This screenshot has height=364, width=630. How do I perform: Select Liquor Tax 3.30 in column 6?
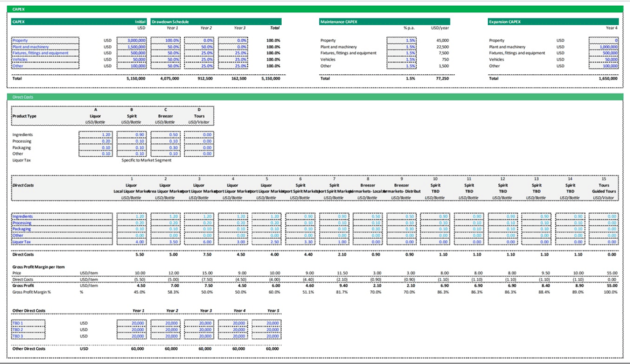pos(300,242)
